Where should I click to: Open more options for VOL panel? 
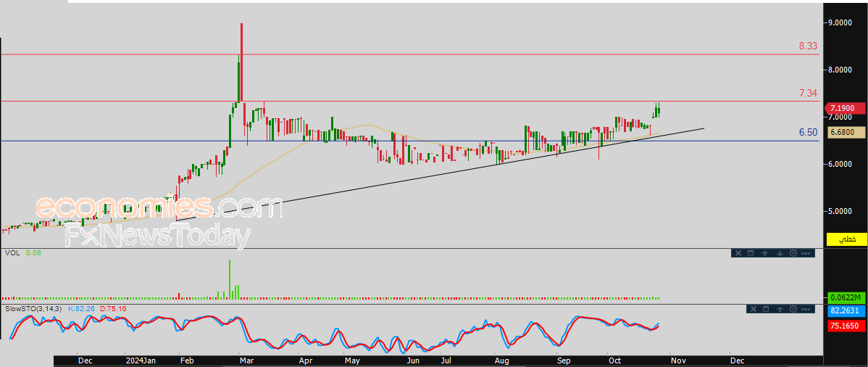click(x=806, y=253)
